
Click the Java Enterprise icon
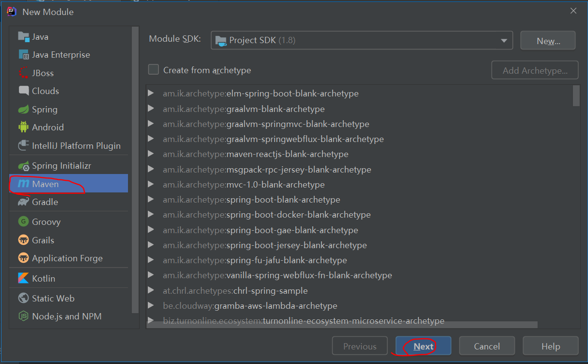[24, 55]
